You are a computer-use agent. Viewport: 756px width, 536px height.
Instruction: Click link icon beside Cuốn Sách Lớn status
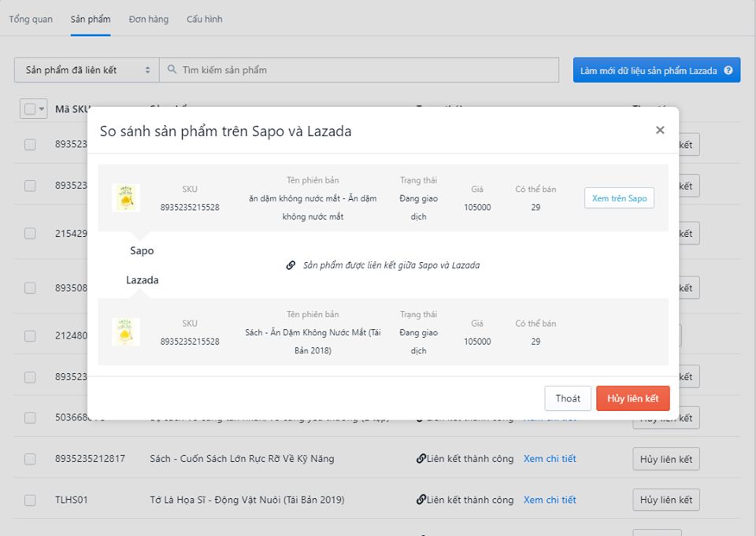point(421,459)
